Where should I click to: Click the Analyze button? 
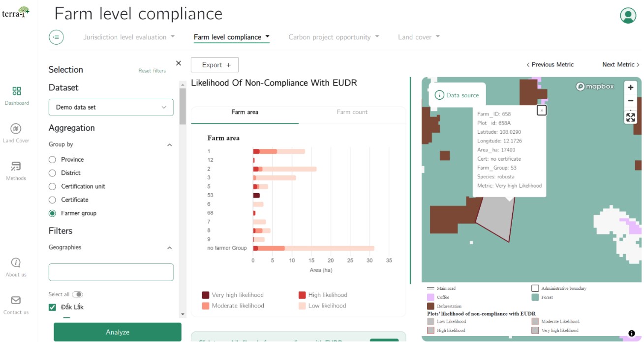118,332
